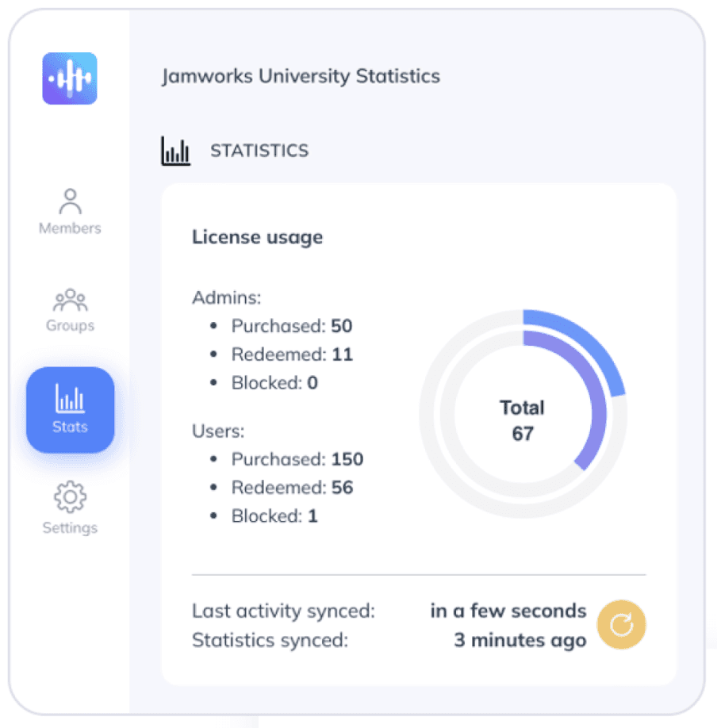717x728 pixels.
Task: Click the Admins Blocked: 0 entry
Action: 274,382
